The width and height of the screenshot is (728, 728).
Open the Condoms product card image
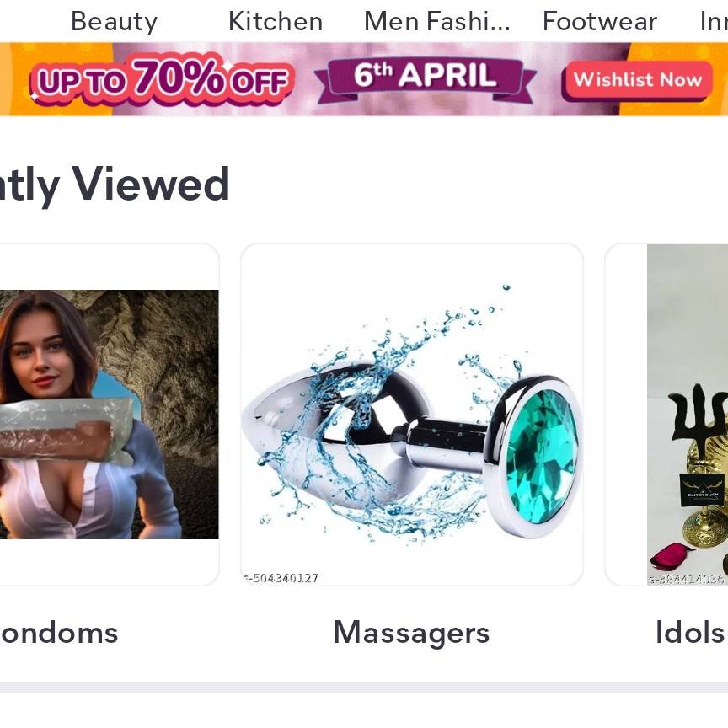tap(109, 415)
